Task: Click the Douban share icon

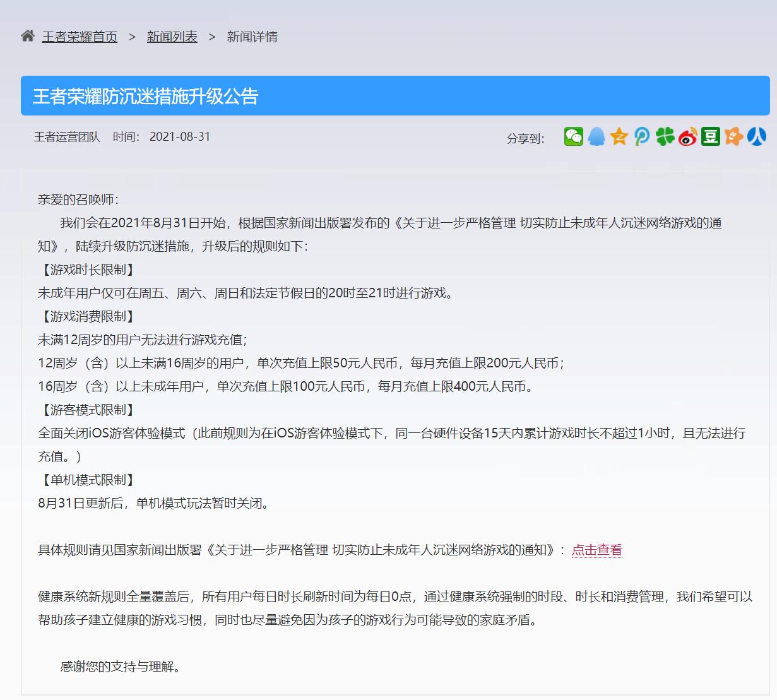Action: pos(710,136)
